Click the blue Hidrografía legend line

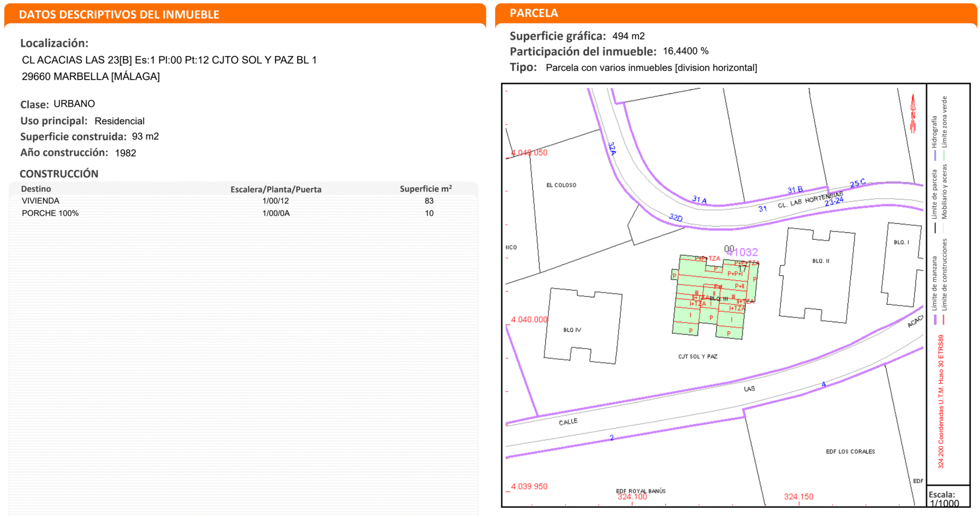point(935,155)
